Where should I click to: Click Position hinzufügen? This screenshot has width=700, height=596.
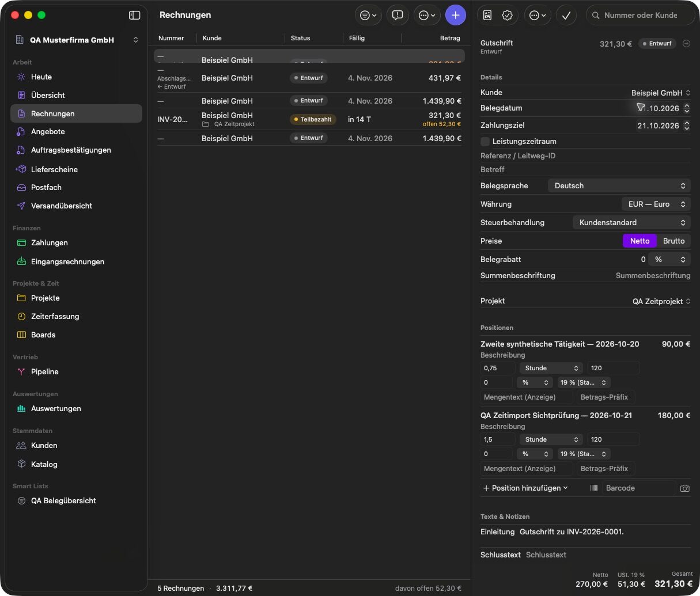tap(525, 488)
